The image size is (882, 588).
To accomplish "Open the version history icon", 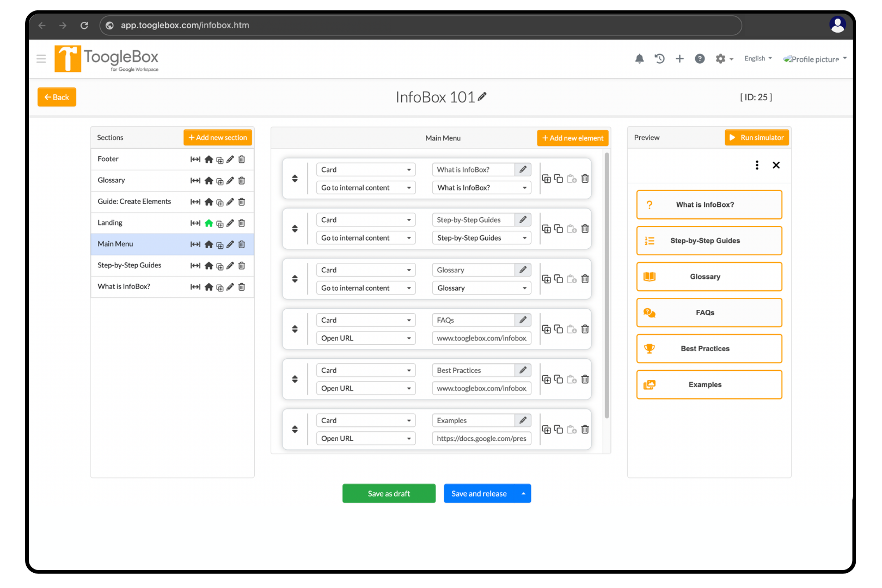I will point(659,58).
